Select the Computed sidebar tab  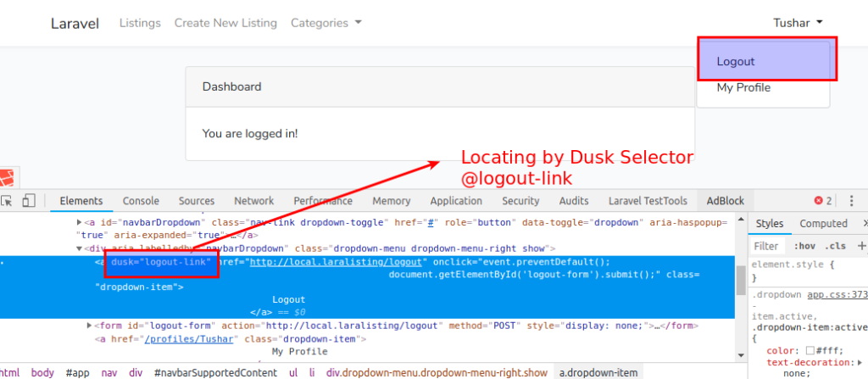(823, 223)
